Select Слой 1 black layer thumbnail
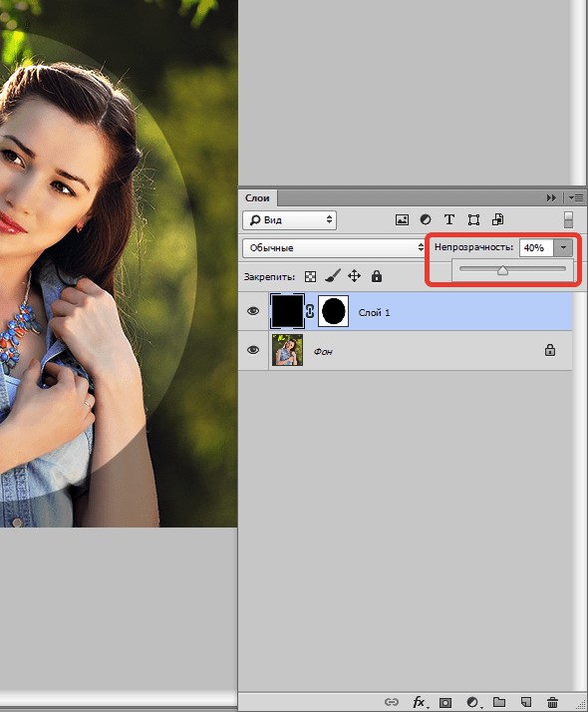This screenshot has width=588, height=712. coord(287,311)
